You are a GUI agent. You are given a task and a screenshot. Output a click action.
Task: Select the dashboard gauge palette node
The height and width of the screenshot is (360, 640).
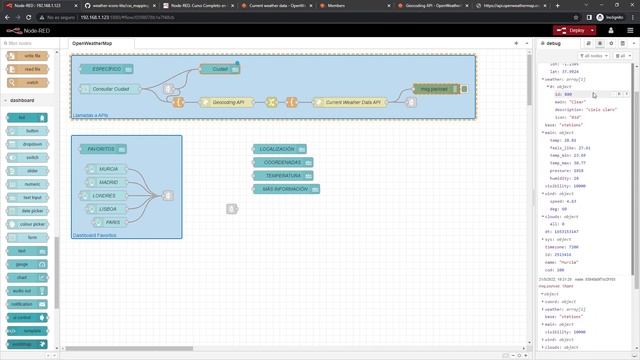28,264
